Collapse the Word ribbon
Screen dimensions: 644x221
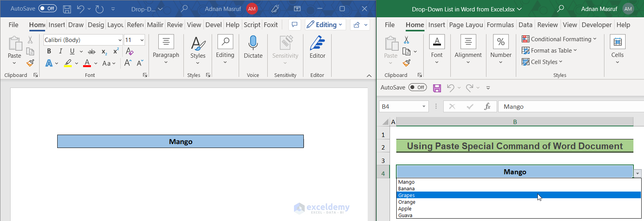pyautogui.click(x=369, y=75)
